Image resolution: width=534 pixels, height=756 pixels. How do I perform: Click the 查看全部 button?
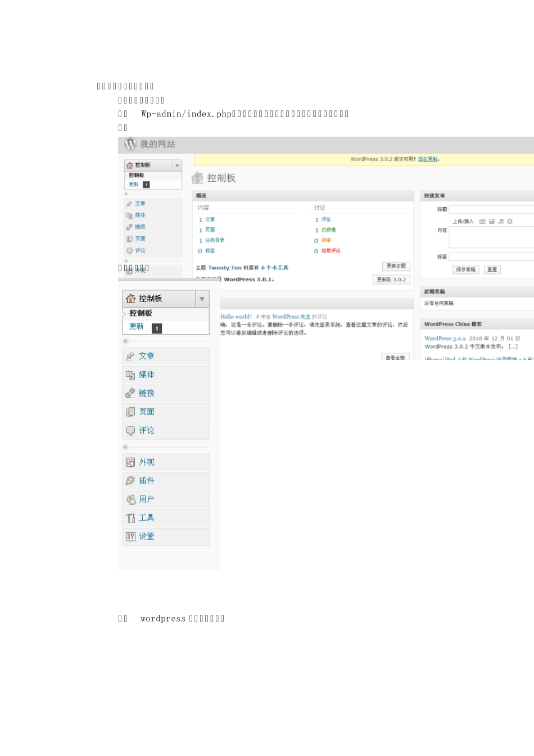tap(396, 357)
